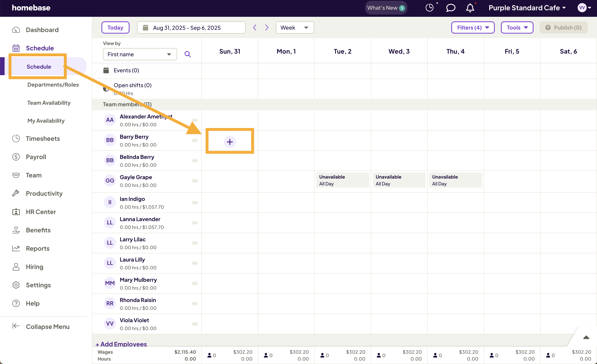Toggle the eye icon for Viola Violet
This screenshot has height=364, width=597.
pos(195,324)
